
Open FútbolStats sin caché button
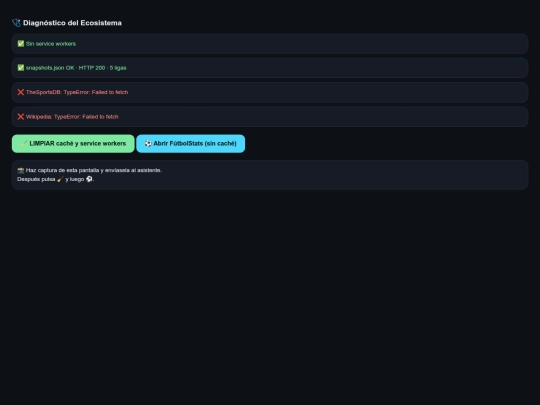pos(190,144)
